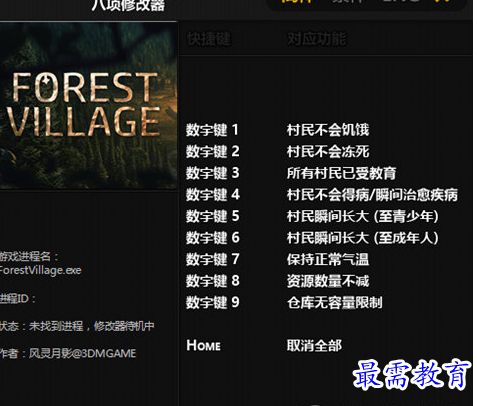Select '村民瞬间长大 (至成年人)' option
Viewport: 477px width, 406px height.
point(363,238)
